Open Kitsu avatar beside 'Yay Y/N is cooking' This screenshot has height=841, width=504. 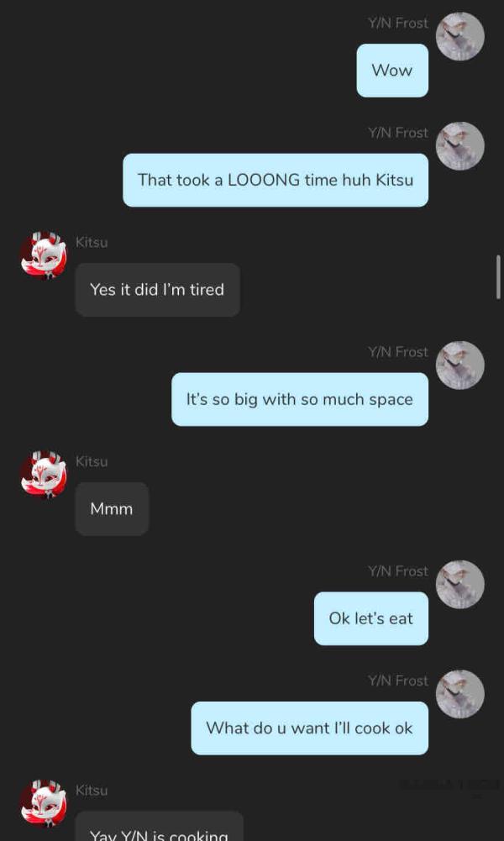44,804
